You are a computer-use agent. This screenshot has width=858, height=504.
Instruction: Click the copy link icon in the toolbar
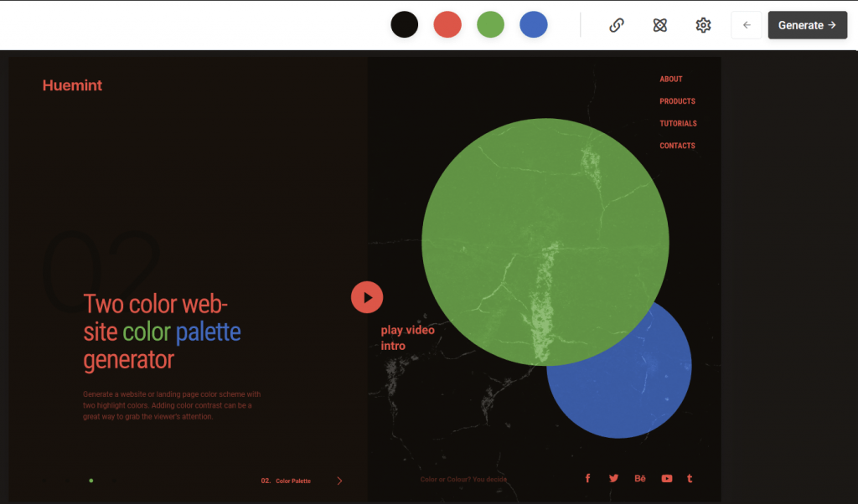point(616,24)
